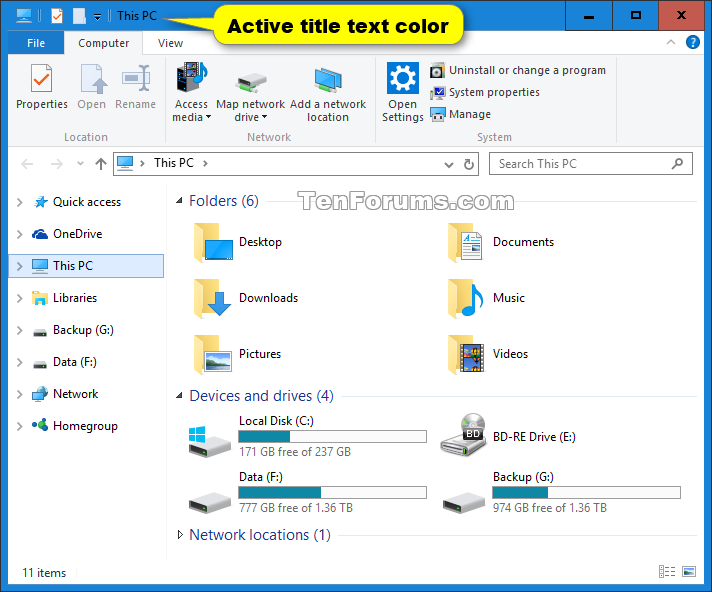This screenshot has height=592, width=712.
Task: Select the Downloads folder icon
Action: [x=213, y=299]
